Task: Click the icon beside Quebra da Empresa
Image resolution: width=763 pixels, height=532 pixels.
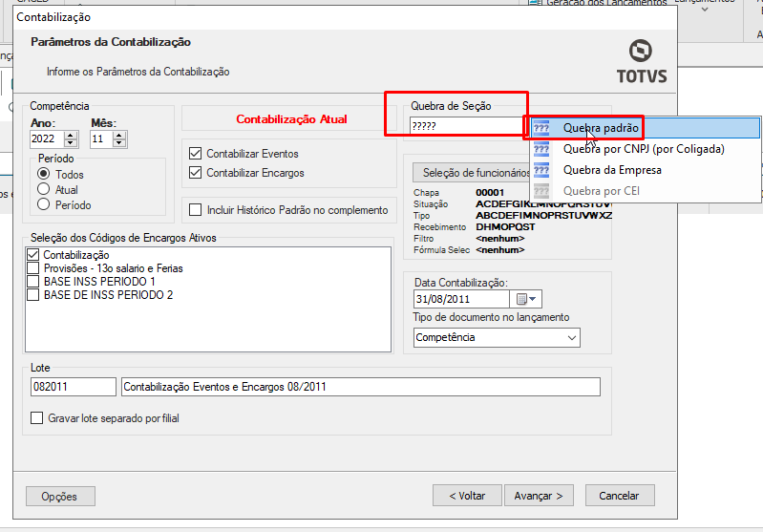Action: click(x=541, y=170)
